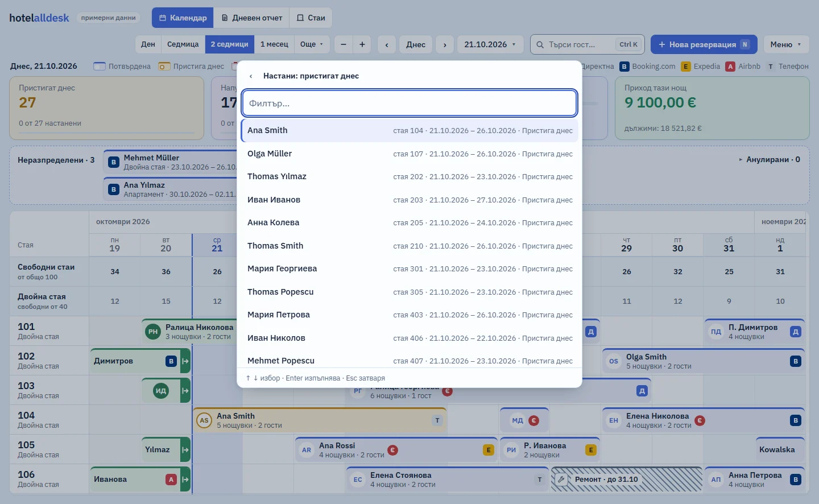Click the PH avatar on Ралица Николова booking

153,332
